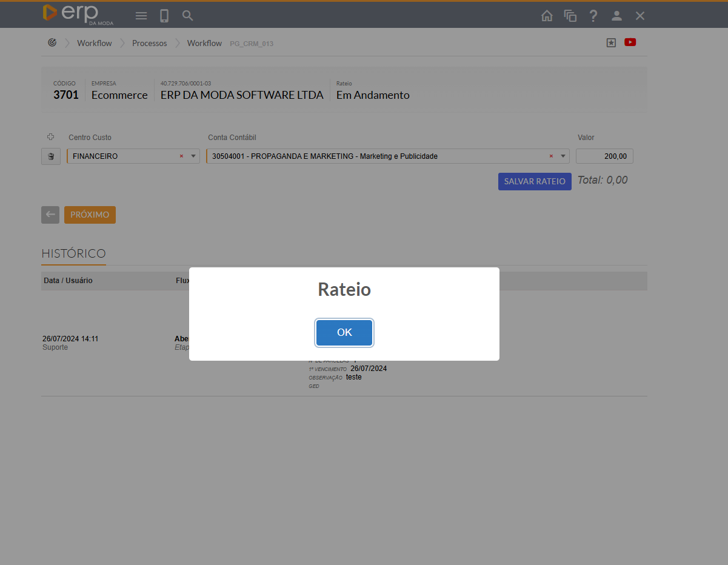Expand the Centro Custo dropdown
The width and height of the screenshot is (728, 565).
(x=193, y=156)
